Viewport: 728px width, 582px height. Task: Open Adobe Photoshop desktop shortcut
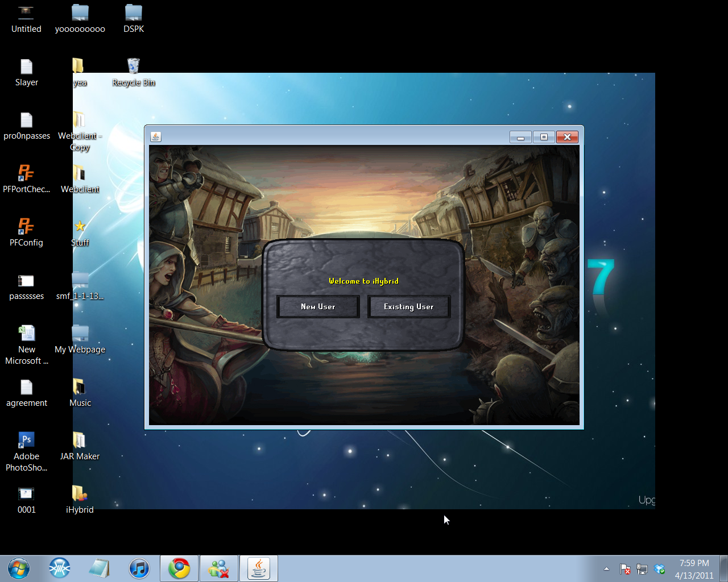26,451
